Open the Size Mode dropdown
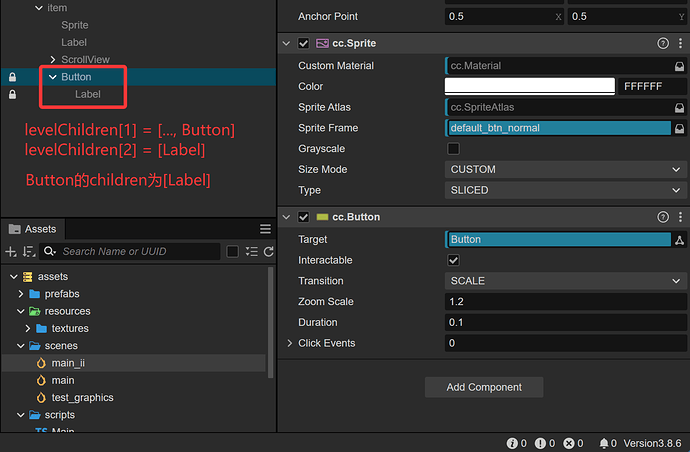 point(565,169)
